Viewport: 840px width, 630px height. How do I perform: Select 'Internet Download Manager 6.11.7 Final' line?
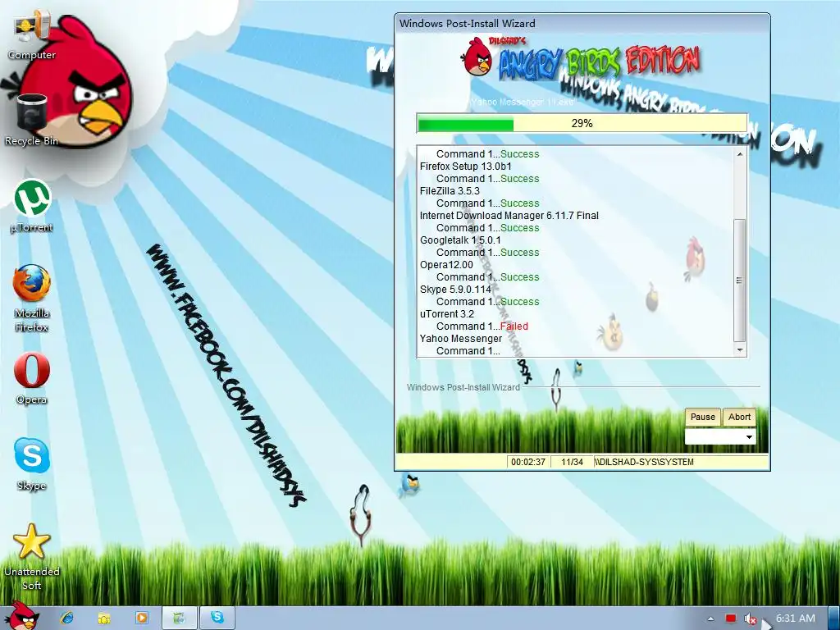point(509,216)
